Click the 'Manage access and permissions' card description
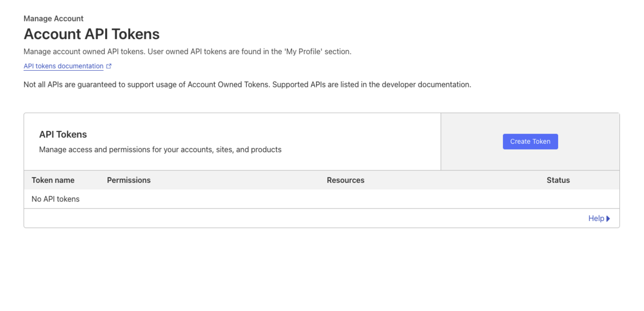Viewport: 644px width, 311px height. [160, 150]
